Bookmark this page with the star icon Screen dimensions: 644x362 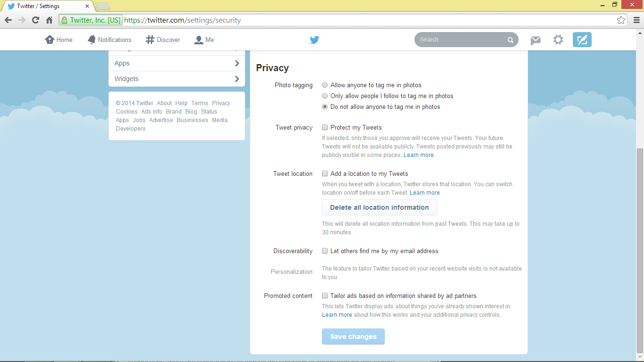(621, 20)
